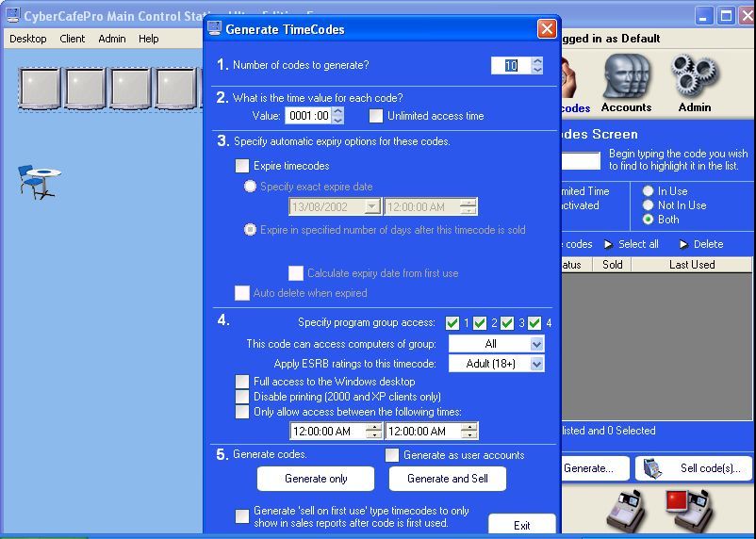Screen dimensions: 756x539
Task: Open the ESRB ratings dropdown
Action: pyautogui.click(x=536, y=364)
